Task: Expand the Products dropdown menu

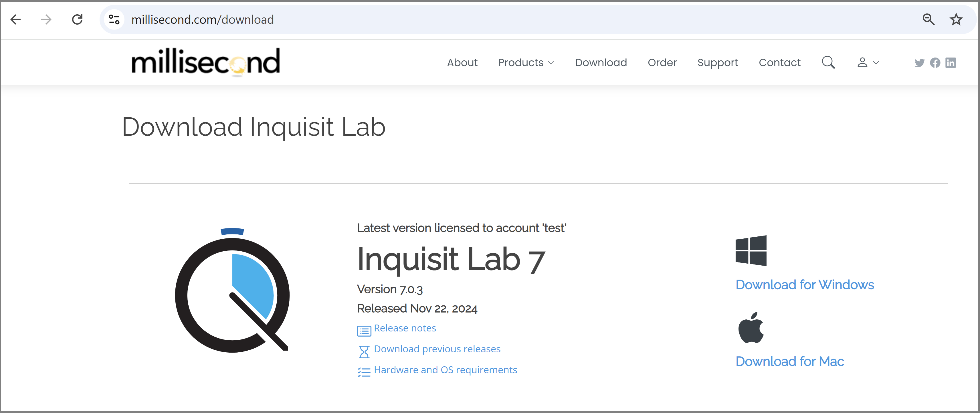Action: [x=526, y=62]
